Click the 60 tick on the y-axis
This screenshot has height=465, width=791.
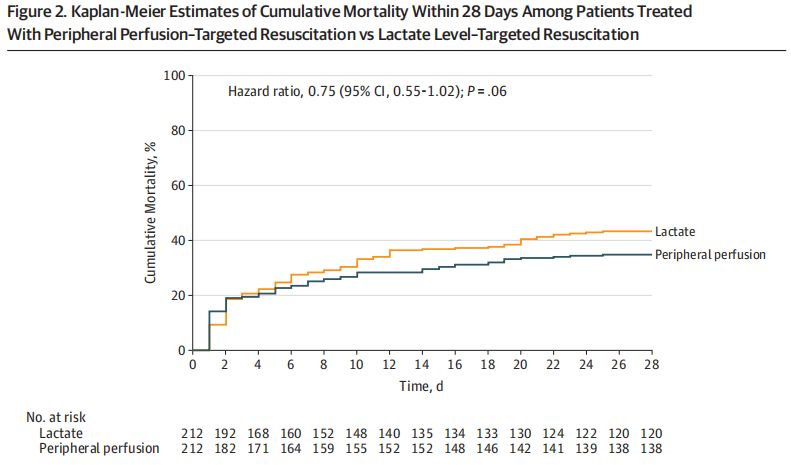coord(178,185)
